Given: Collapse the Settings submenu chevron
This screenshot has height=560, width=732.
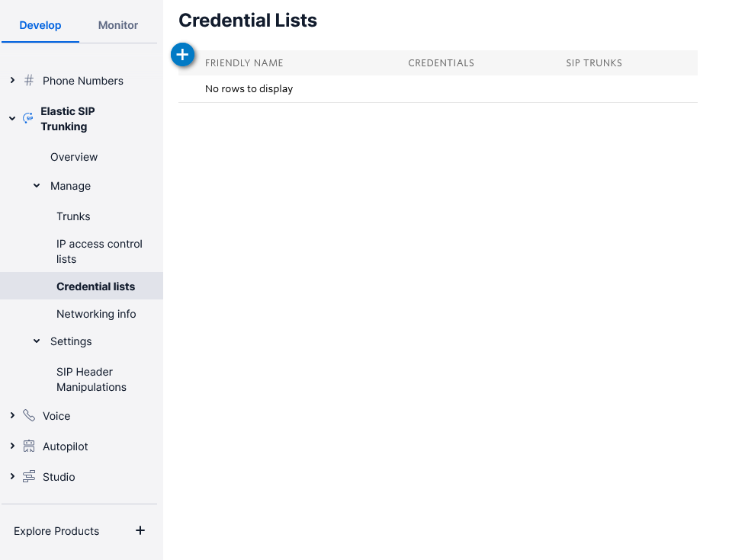Looking at the screenshot, I should 37,341.
